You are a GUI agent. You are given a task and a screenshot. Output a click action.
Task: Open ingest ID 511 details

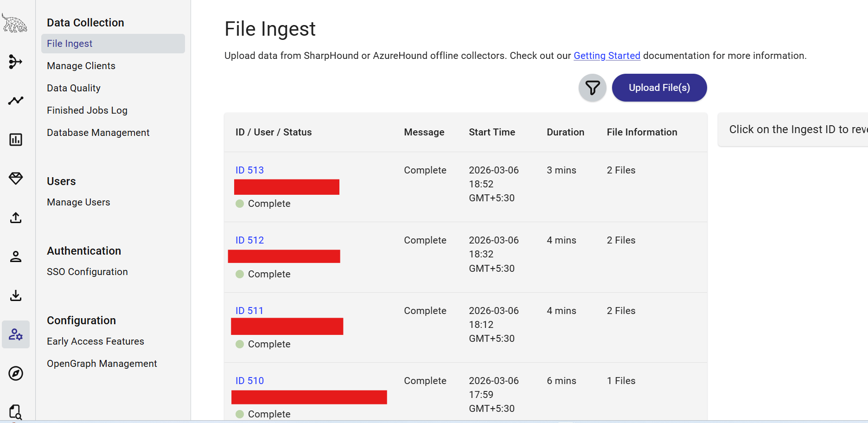click(x=249, y=311)
